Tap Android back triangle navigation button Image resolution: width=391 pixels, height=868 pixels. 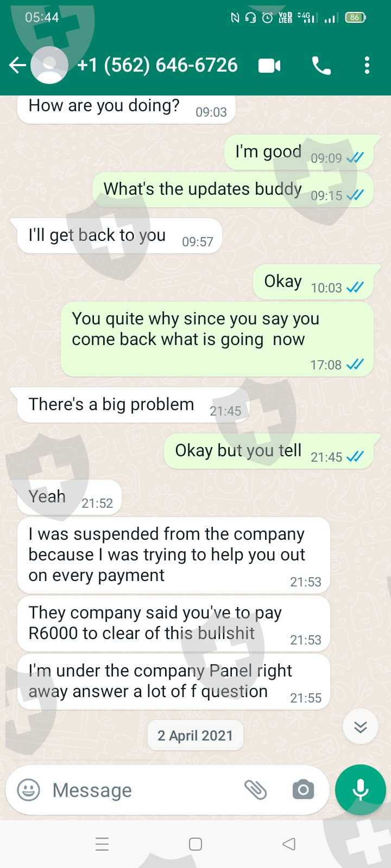point(289,844)
